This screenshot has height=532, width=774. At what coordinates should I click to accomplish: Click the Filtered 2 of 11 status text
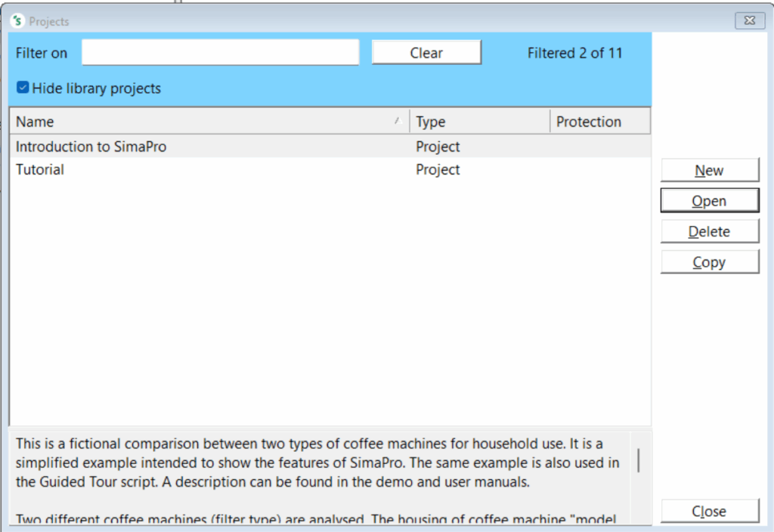pyautogui.click(x=574, y=53)
